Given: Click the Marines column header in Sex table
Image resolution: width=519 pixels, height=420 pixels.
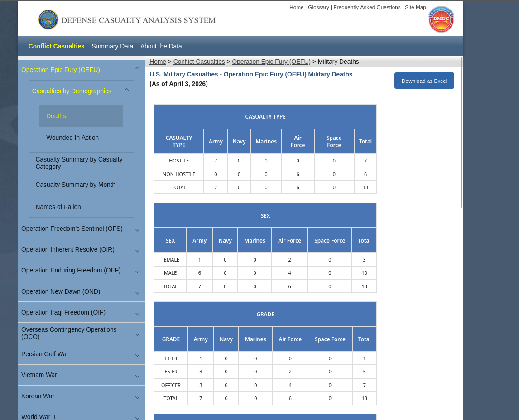Looking at the screenshot, I should click(255, 240).
